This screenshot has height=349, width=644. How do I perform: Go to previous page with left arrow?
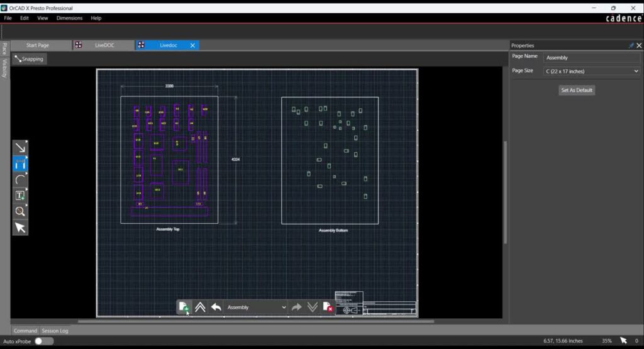(216, 307)
